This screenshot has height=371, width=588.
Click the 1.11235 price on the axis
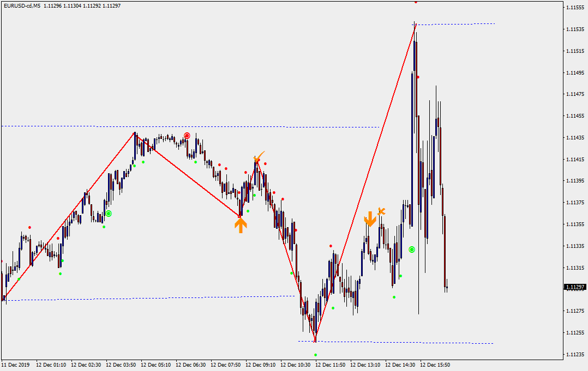tap(575, 355)
